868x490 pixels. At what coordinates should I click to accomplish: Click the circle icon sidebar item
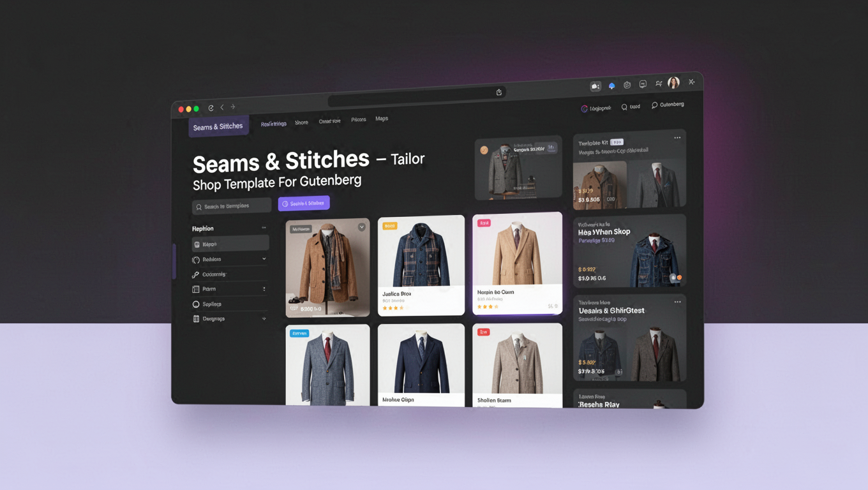[196, 304]
